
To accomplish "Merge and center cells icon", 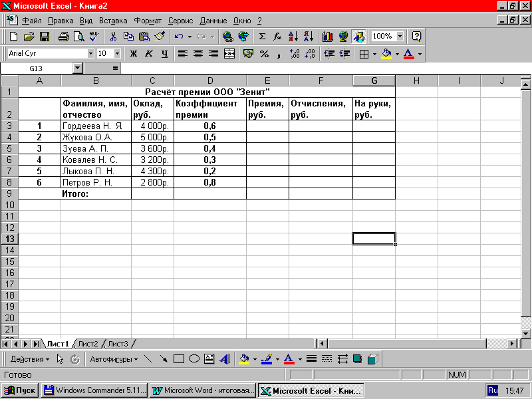I will click(x=229, y=54).
